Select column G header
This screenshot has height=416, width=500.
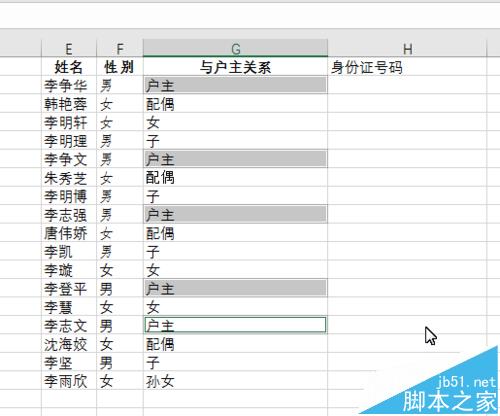coord(235,49)
